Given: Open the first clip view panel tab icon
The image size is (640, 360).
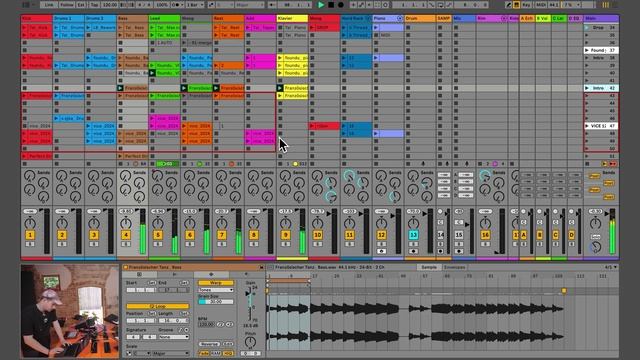Looking at the screenshot, I should (139, 275).
